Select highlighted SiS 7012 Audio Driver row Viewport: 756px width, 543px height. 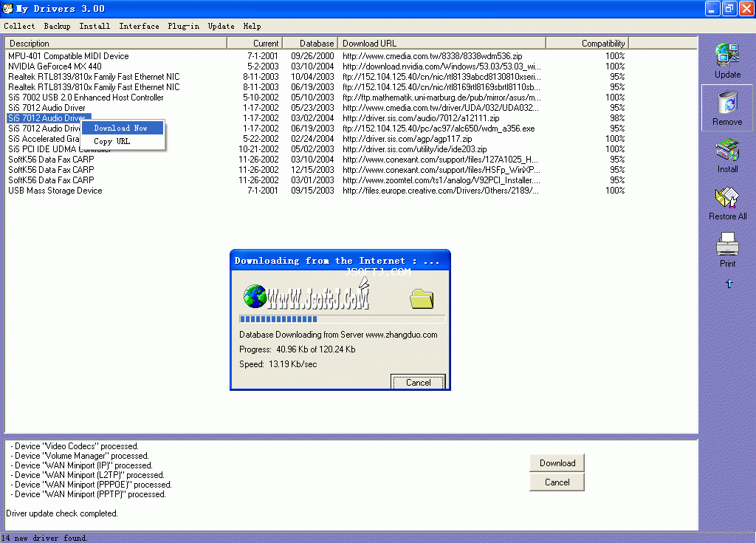tap(316, 117)
